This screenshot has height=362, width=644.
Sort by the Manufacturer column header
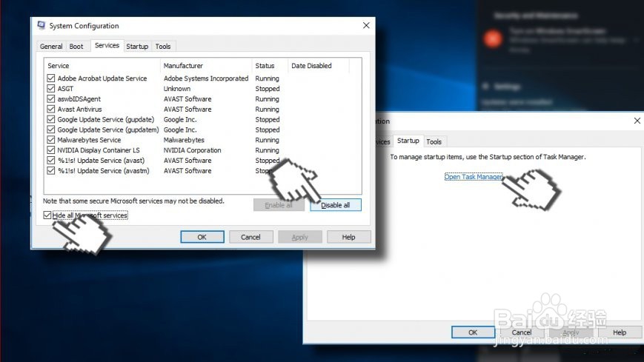pyautogui.click(x=206, y=66)
